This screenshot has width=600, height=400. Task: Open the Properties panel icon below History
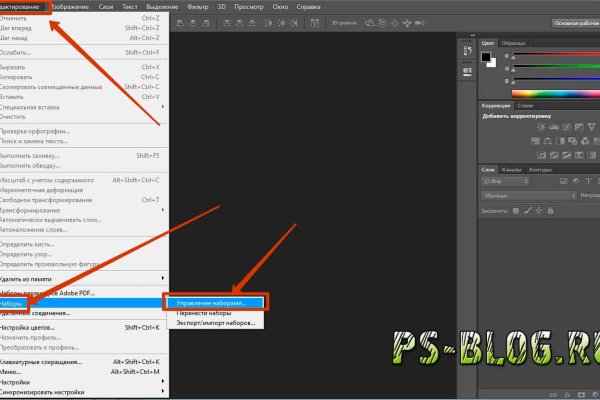pos(467,70)
